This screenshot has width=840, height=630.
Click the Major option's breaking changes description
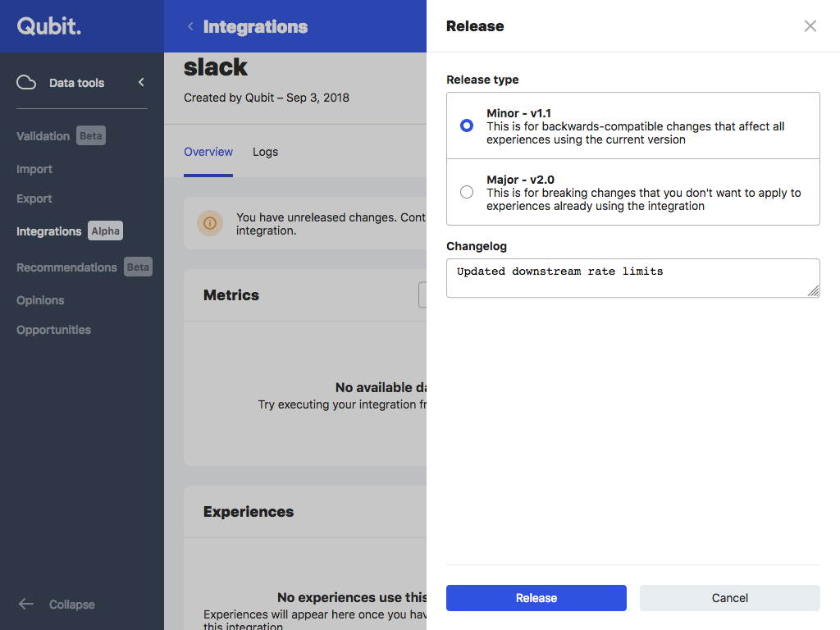(643, 199)
